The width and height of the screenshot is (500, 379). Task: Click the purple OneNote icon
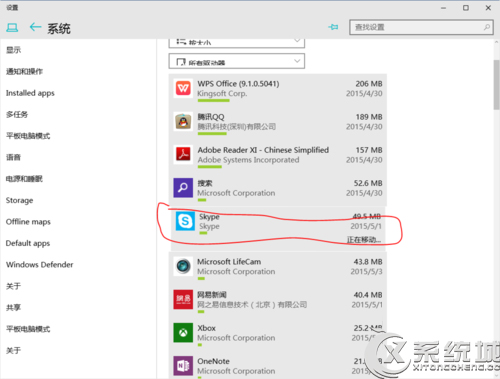tap(183, 366)
